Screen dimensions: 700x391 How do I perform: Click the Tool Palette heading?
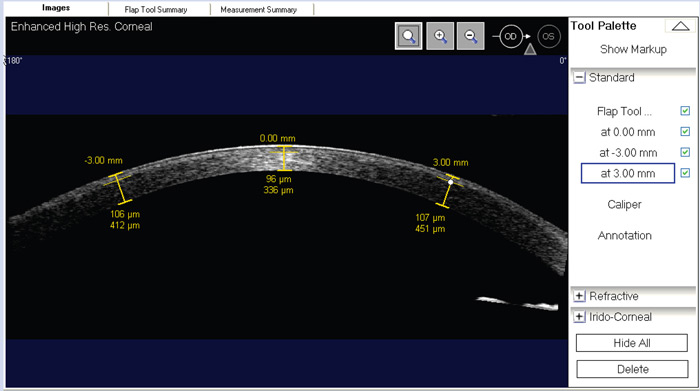coord(603,26)
